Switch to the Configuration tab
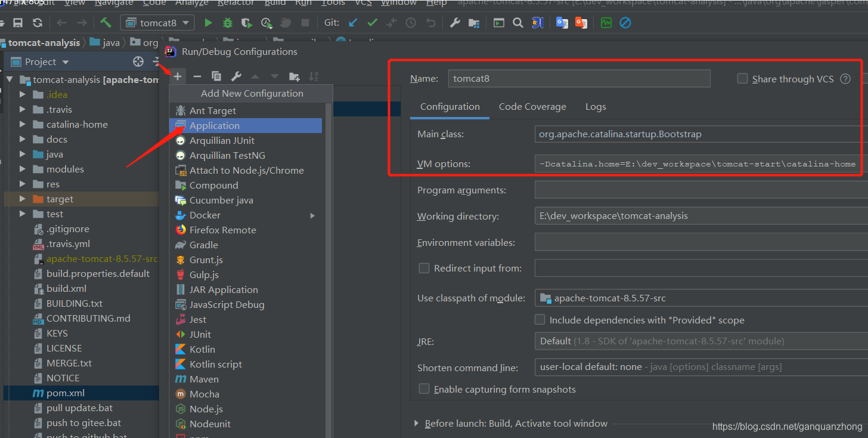 tap(449, 107)
